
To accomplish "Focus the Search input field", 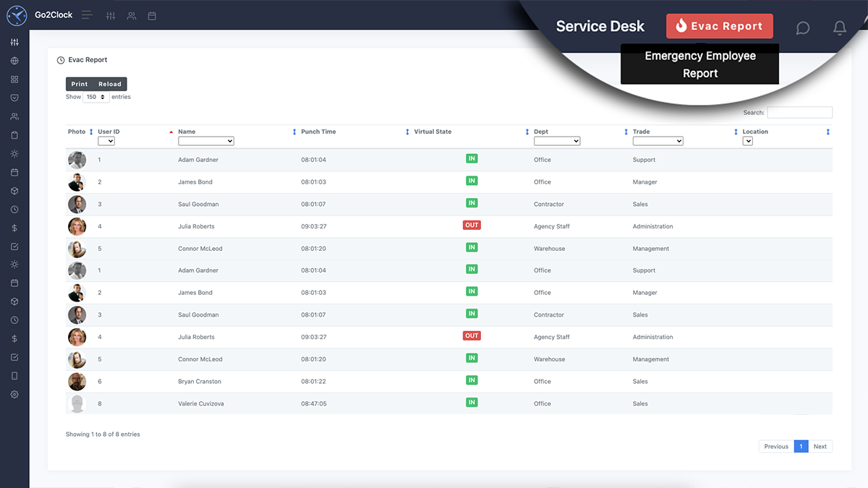I will coord(799,113).
